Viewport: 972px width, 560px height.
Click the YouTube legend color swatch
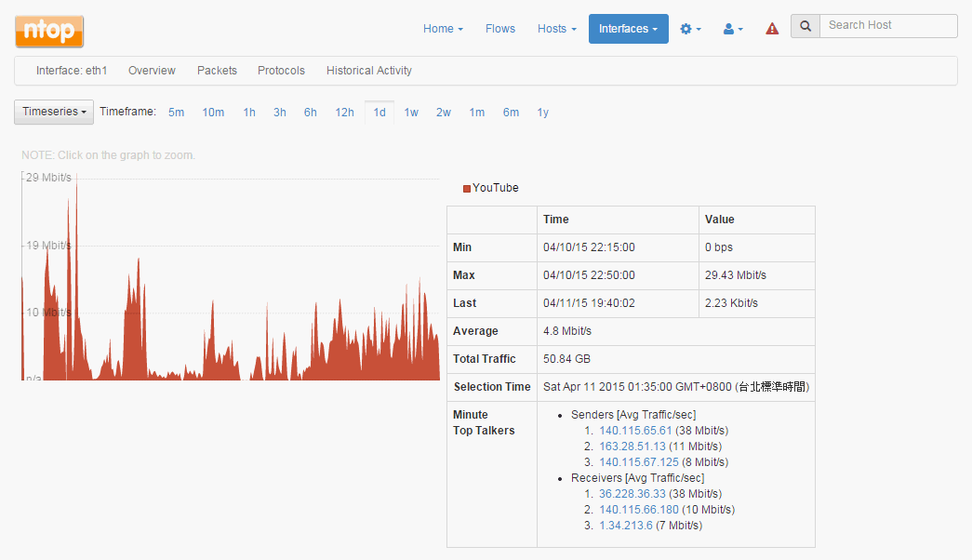[x=467, y=189]
